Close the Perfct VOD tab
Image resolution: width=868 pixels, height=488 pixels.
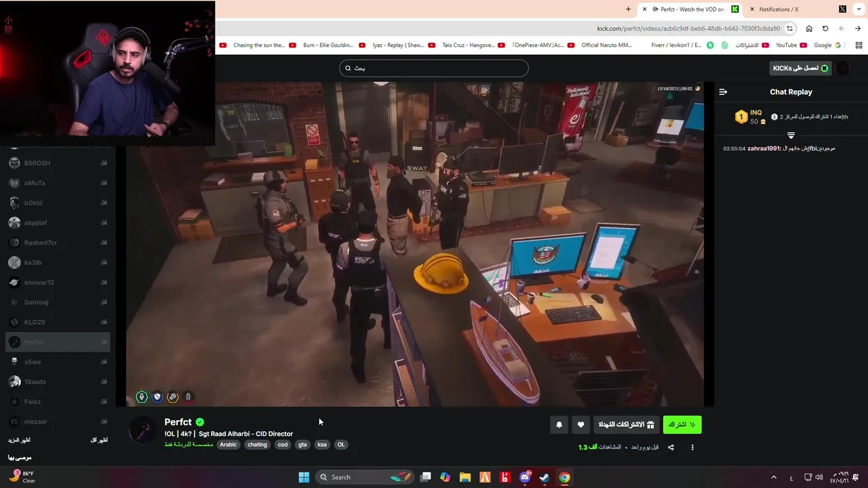click(644, 9)
